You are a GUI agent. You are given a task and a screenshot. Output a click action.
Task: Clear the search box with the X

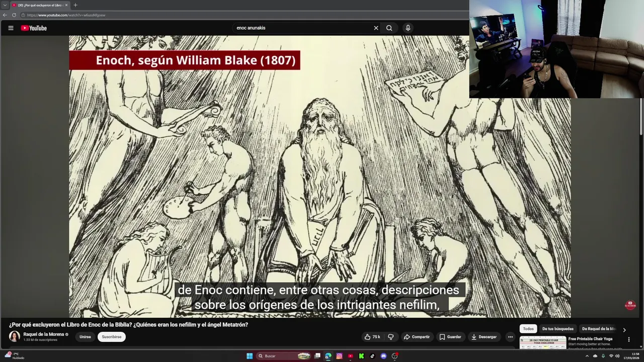coord(376,28)
